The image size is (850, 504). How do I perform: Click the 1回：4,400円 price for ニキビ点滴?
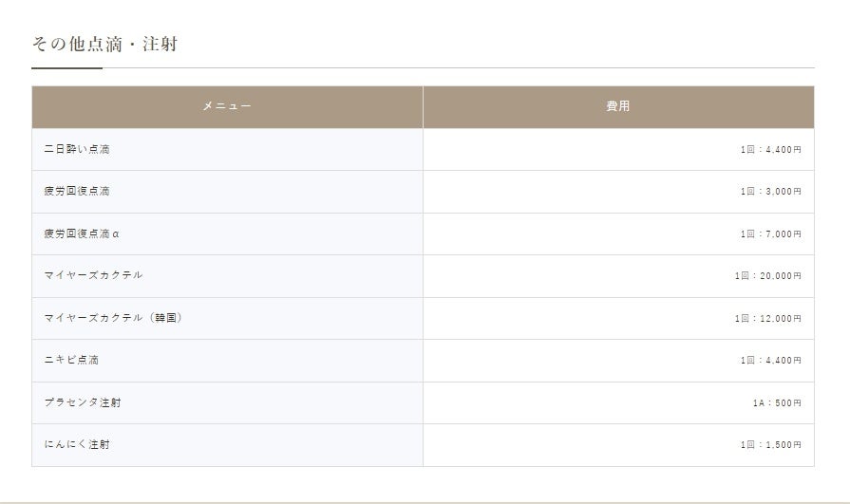[771, 361]
